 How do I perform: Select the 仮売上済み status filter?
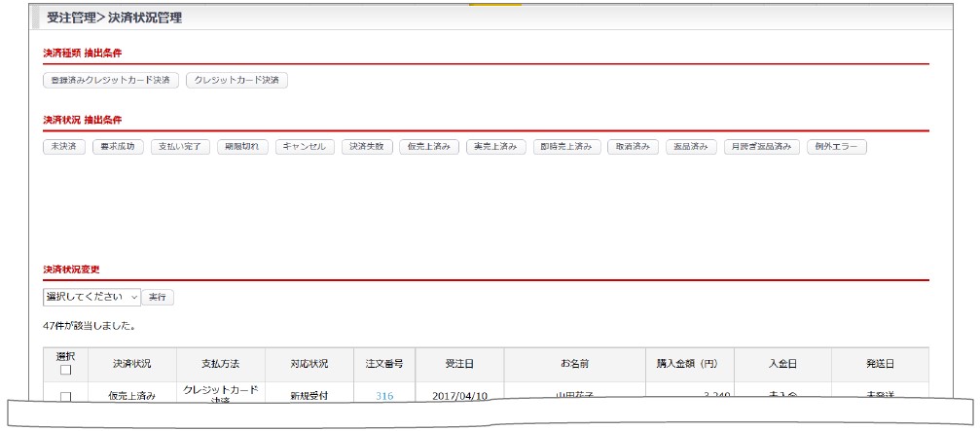(x=429, y=147)
